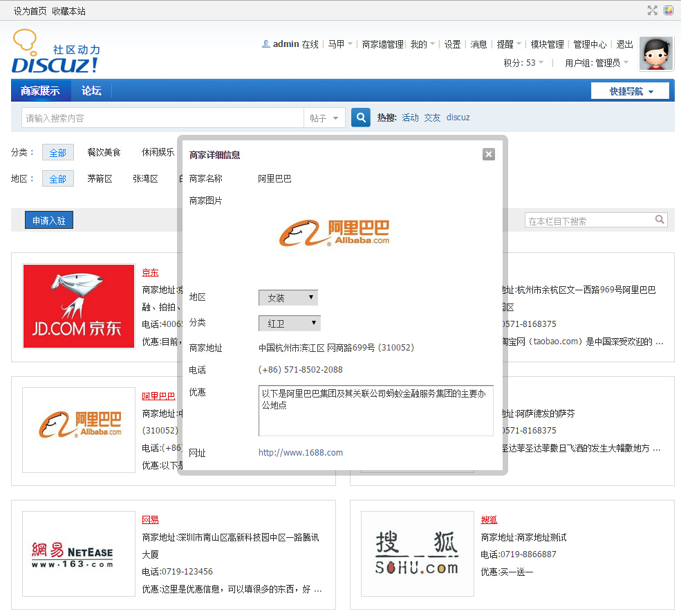
Task: Switch to the 论坛 navigation tab
Action: (91, 91)
